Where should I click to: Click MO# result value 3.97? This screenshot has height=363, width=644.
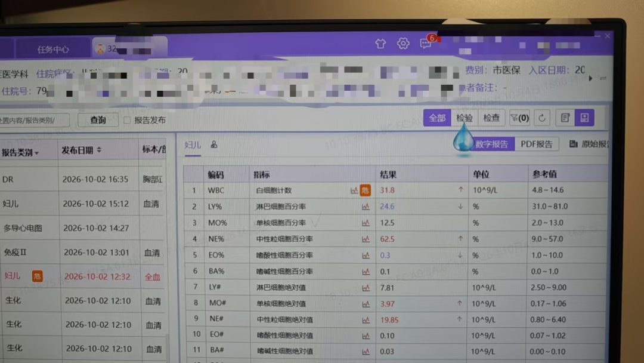pos(388,304)
